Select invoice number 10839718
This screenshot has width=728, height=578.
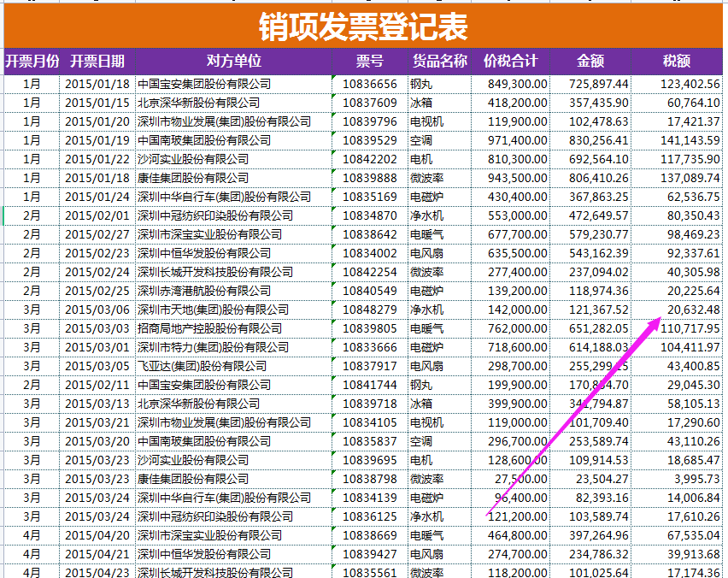(x=370, y=404)
